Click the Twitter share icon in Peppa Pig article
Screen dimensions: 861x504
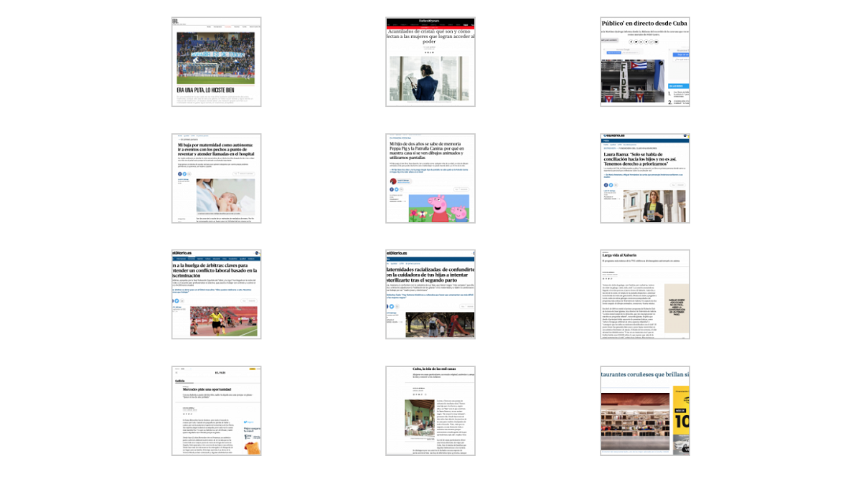396,190
